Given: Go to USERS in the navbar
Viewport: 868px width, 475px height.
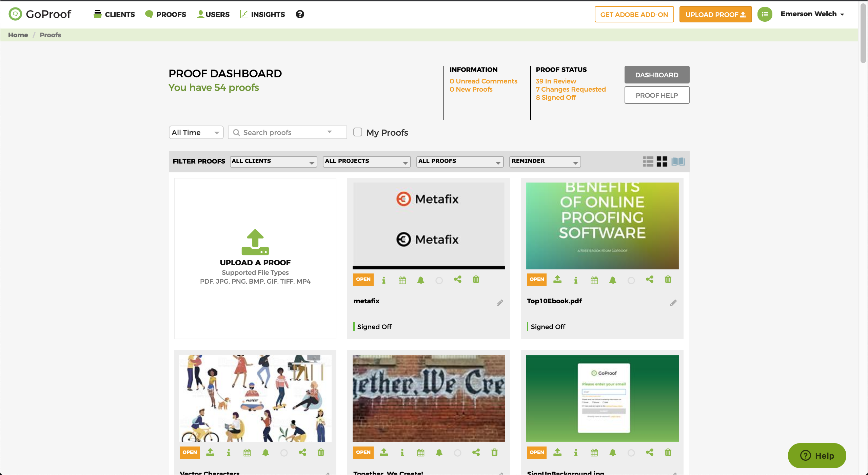Looking at the screenshot, I should tap(213, 14).
